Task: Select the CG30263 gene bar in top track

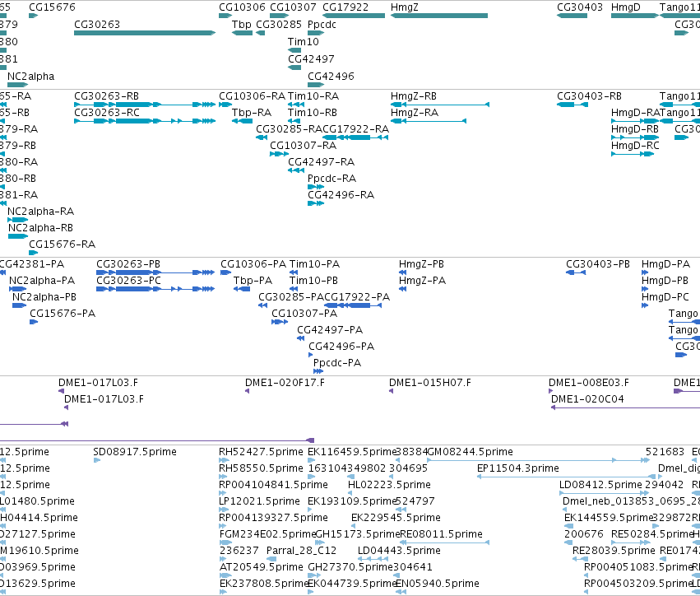Action: [145, 33]
